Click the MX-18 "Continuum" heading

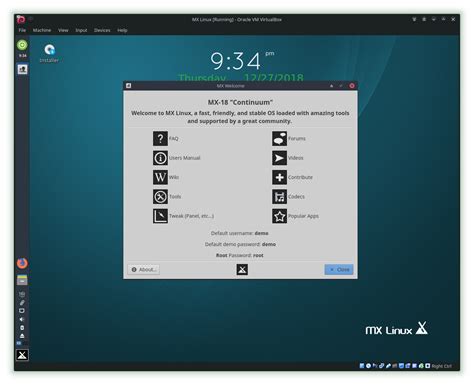tap(240, 102)
